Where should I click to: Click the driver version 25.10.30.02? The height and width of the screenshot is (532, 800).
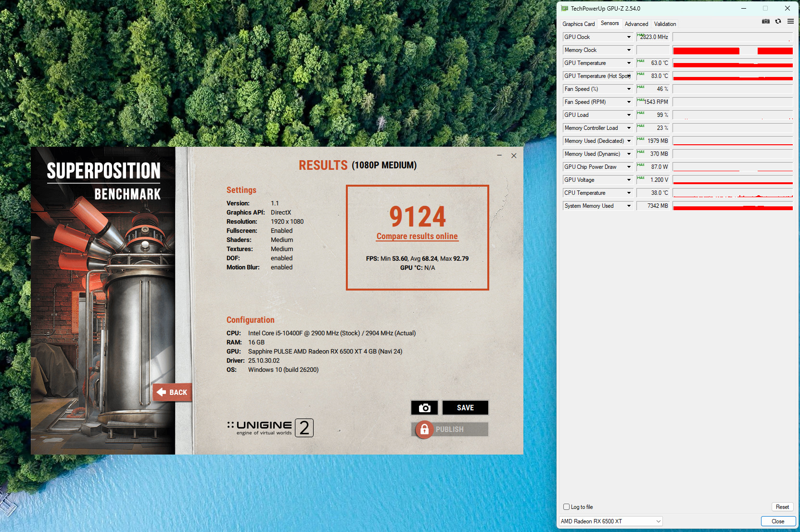264,360
